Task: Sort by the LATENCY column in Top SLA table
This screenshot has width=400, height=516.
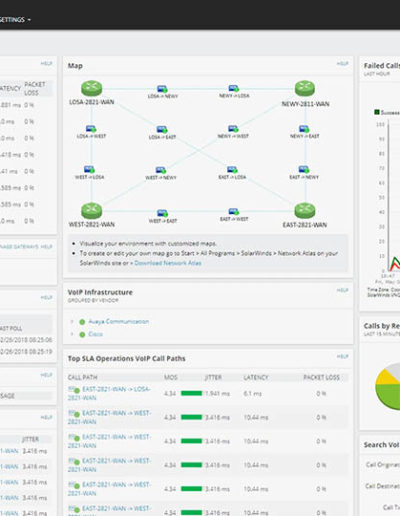Action: pyautogui.click(x=256, y=377)
